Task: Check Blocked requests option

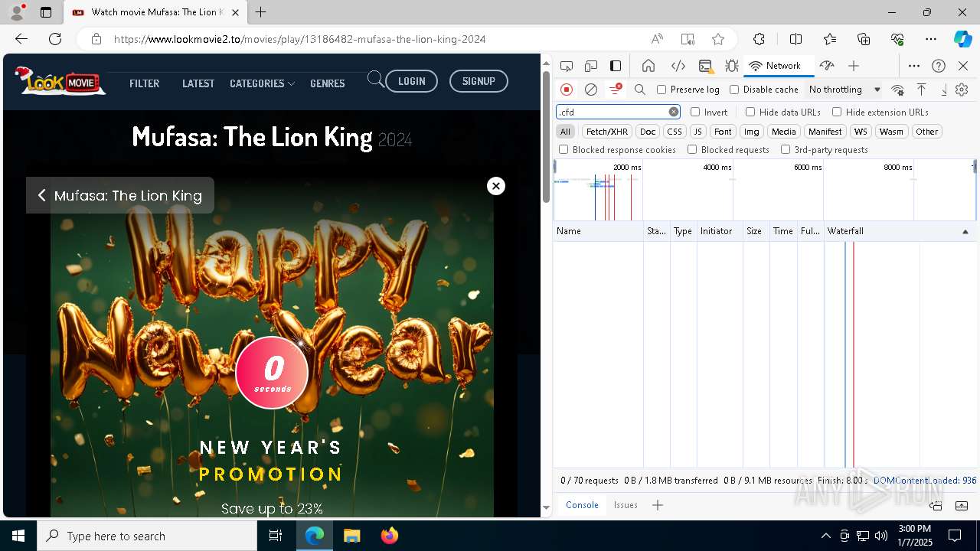Action: click(692, 150)
